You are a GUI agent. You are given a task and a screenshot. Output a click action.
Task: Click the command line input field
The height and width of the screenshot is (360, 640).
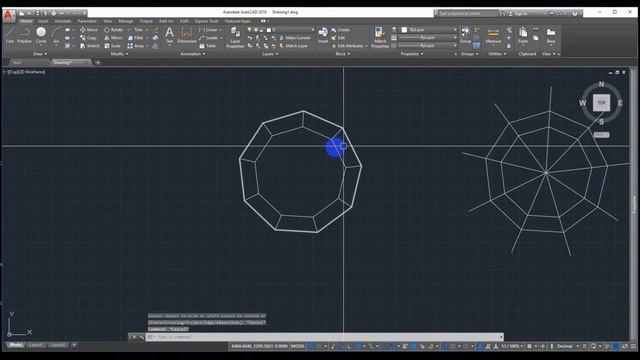pyautogui.click(x=324, y=337)
